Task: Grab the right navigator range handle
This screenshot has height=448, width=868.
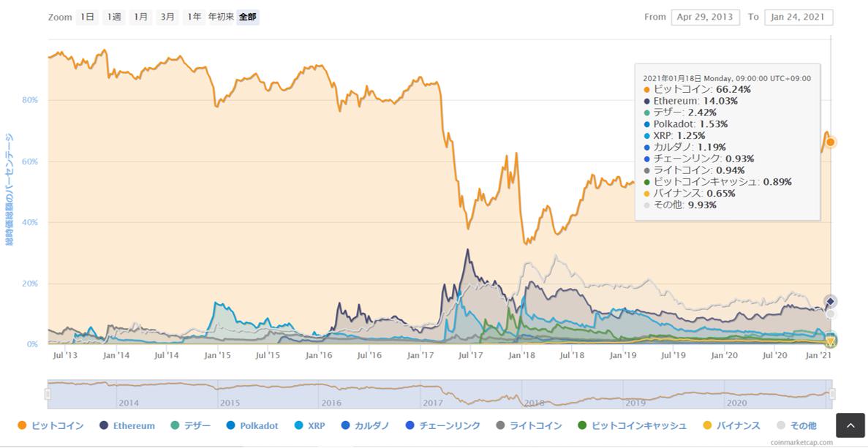Action: pos(832,394)
